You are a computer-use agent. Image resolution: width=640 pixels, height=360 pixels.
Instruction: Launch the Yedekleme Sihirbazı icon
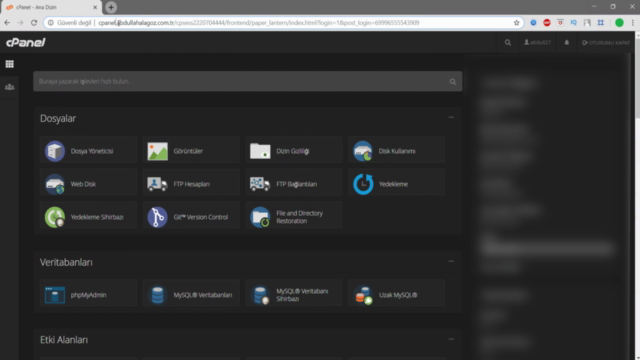click(x=55, y=217)
